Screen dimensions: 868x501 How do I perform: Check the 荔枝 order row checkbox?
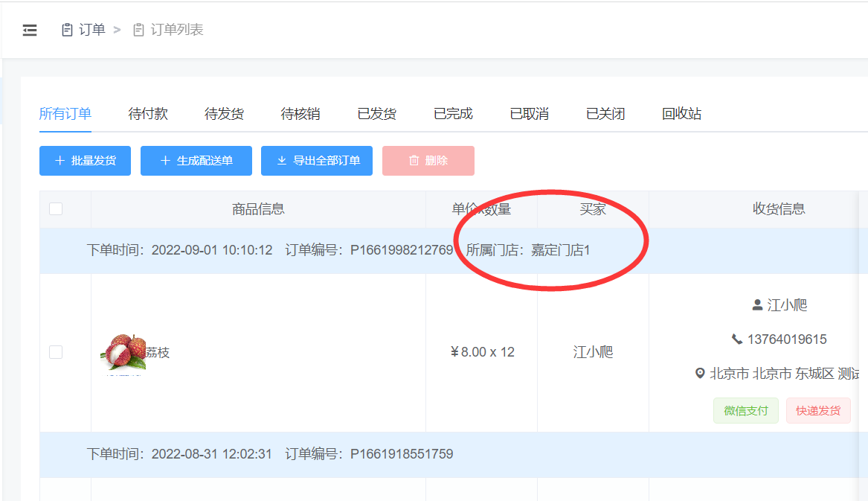coord(56,352)
